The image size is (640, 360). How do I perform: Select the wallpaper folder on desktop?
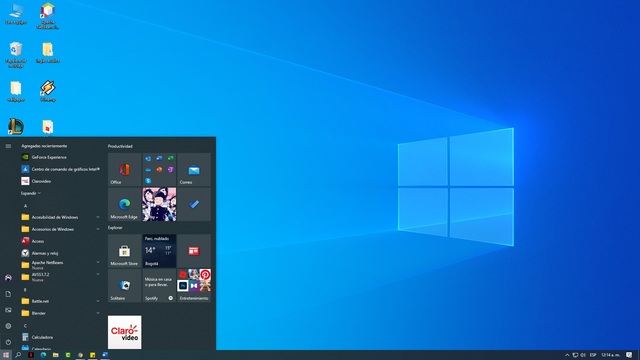point(16,91)
